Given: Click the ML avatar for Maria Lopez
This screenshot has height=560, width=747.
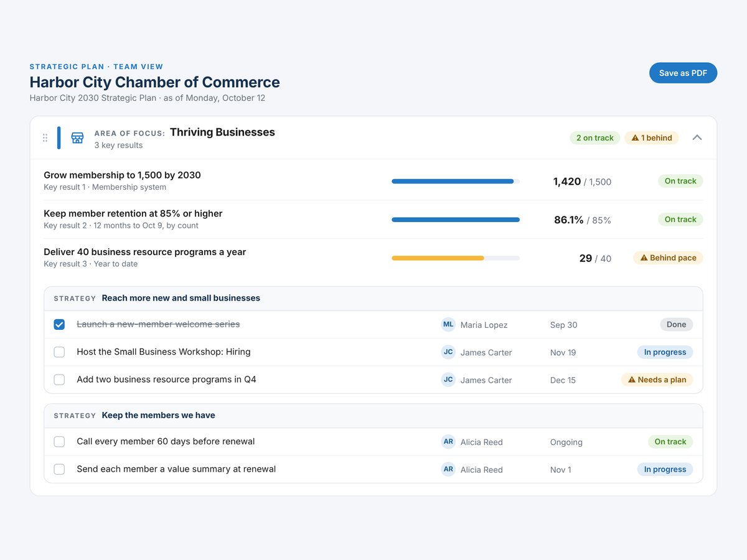Looking at the screenshot, I should pos(448,324).
